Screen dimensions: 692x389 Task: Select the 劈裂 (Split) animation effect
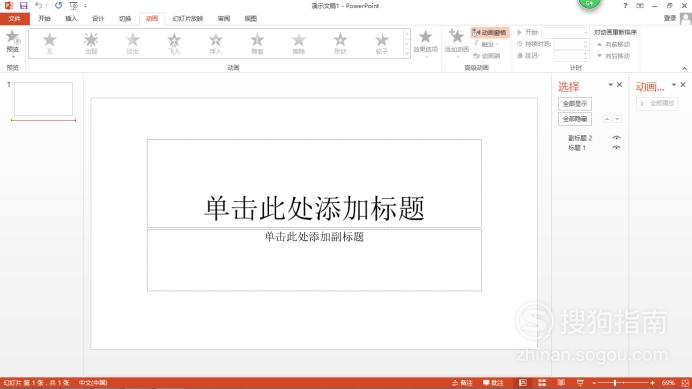point(257,43)
